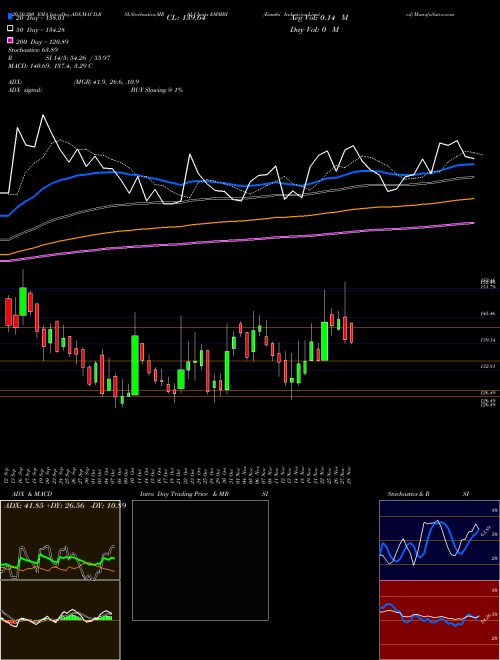Click the magenta 200 Day EMA legend swatch
This screenshot has height=660, width=500.
point(10,41)
